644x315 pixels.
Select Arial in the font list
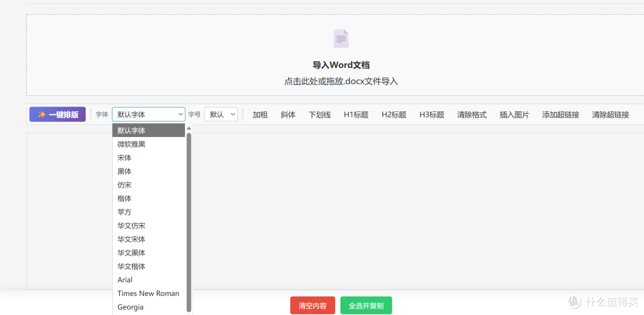148,280
